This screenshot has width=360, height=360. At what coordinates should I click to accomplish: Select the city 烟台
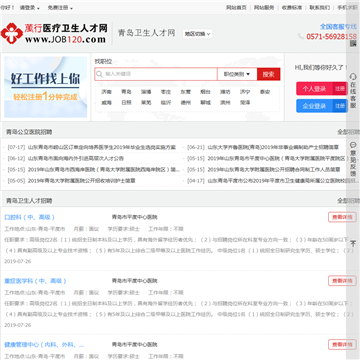[x=205, y=92]
